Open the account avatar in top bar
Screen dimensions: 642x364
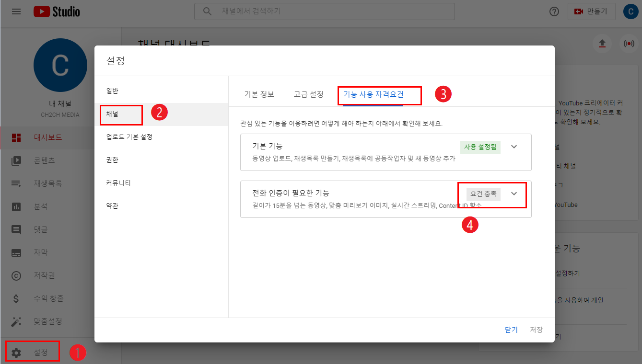tap(630, 11)
